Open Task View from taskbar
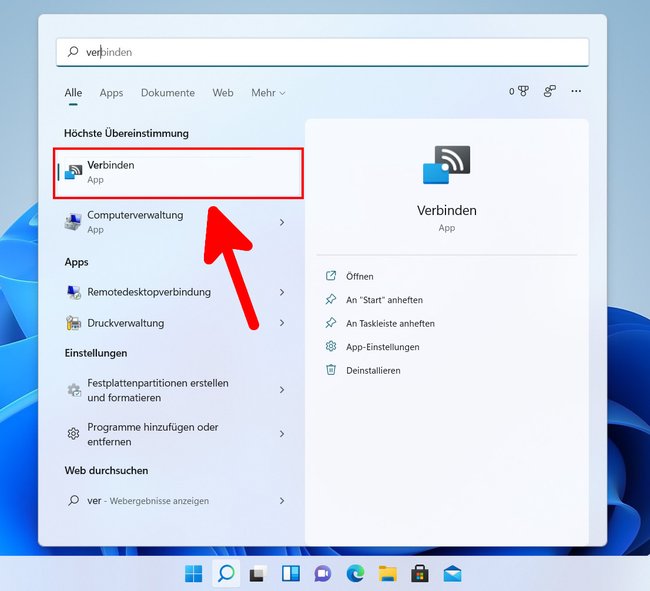This screenshot has height=591, width=650. click(x=258, y=574)
